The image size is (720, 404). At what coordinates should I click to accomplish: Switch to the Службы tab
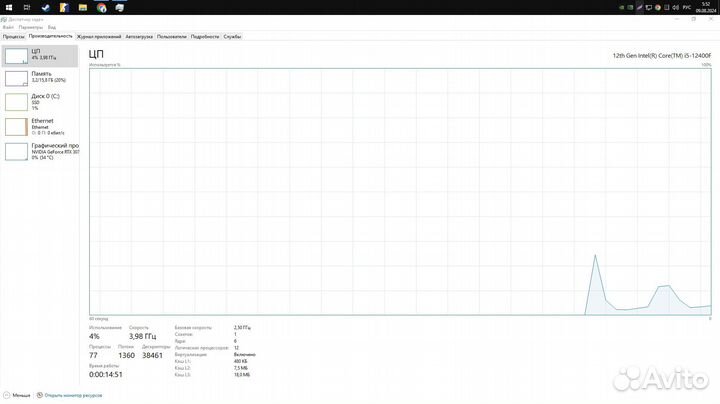(x=232, y=36)
